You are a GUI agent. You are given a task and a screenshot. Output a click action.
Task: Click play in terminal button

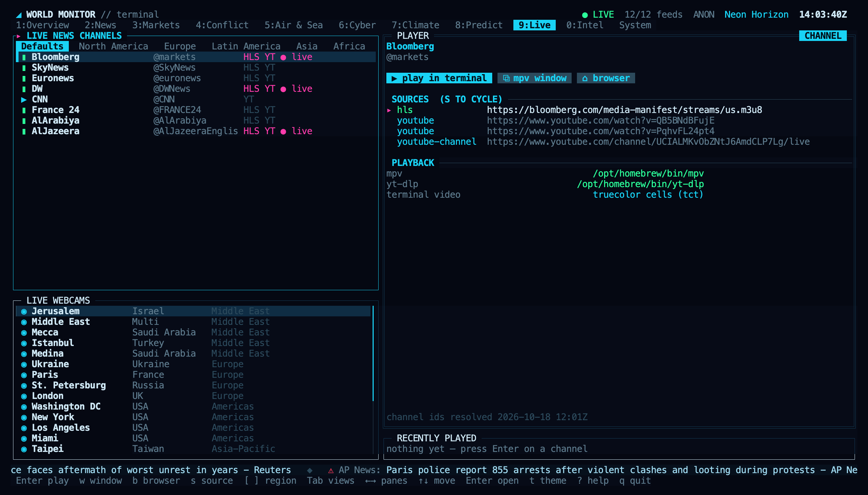click(439, 78)
